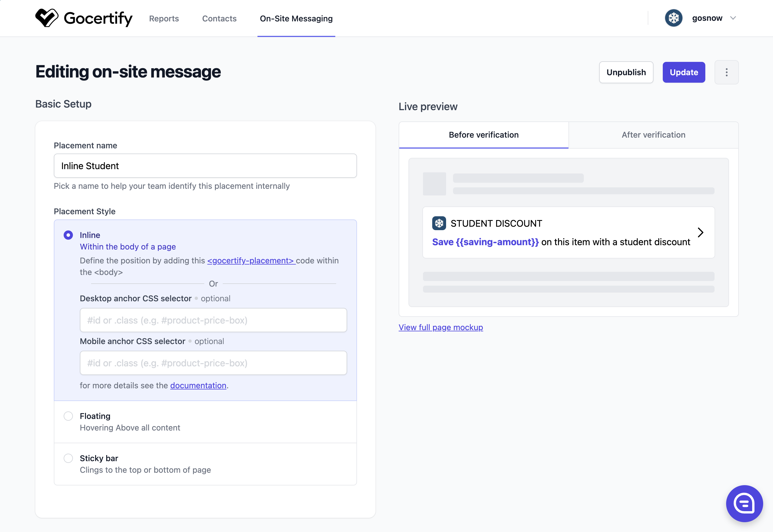773x532 pixels.
Task: Click the preview card right arrow
Action: 700,232
